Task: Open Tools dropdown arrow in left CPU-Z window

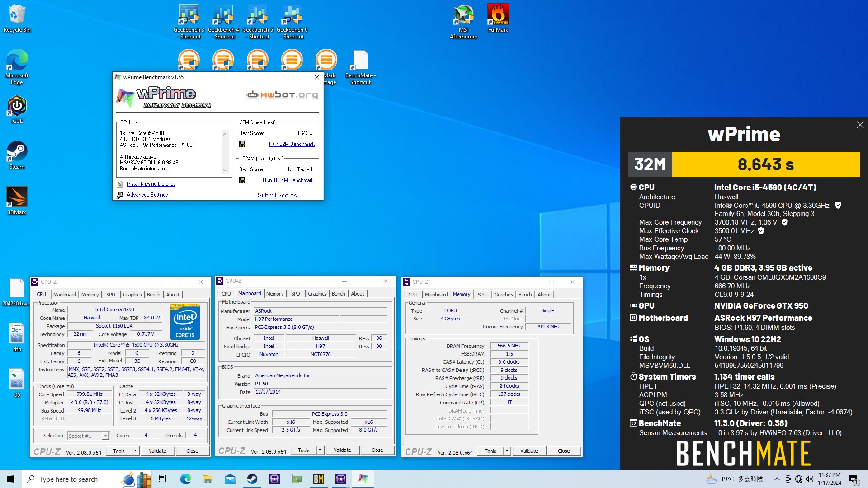Action: 135,451
